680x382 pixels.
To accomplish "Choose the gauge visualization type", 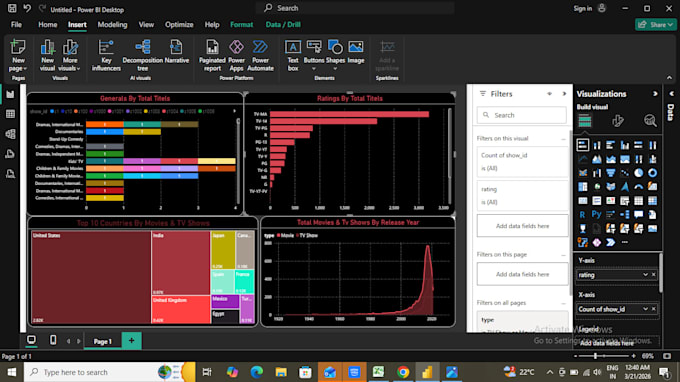I will pyautogui.click(x=638, y=186).
